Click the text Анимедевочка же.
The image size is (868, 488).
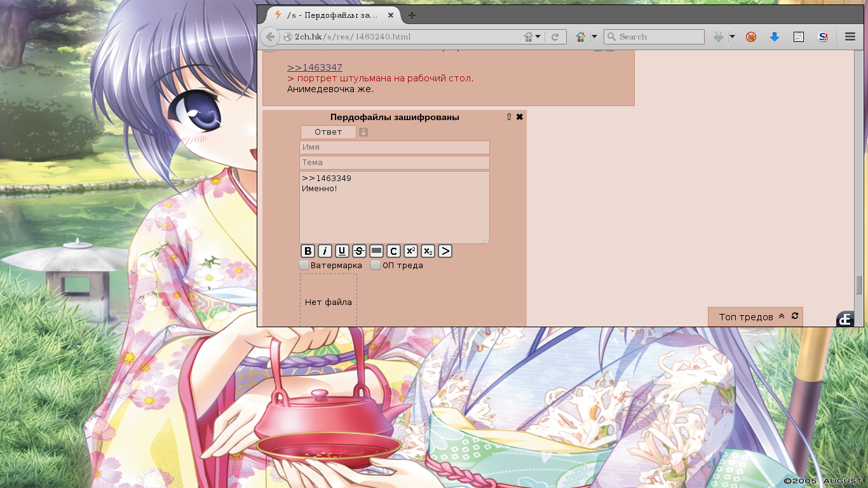(x=330, y=89)
